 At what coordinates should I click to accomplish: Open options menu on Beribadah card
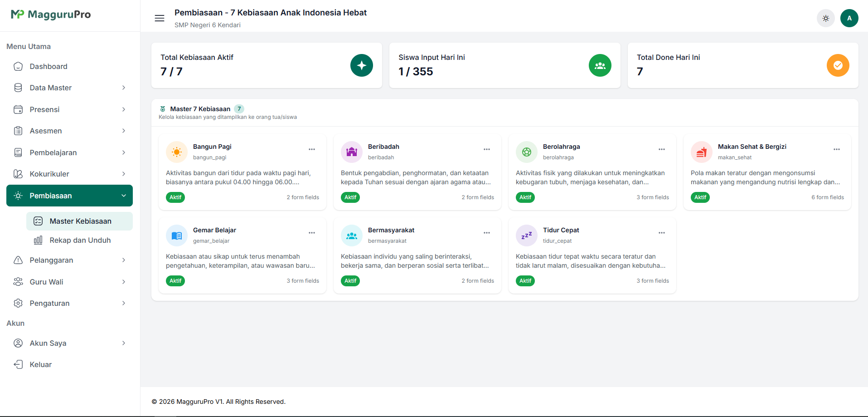487,149
